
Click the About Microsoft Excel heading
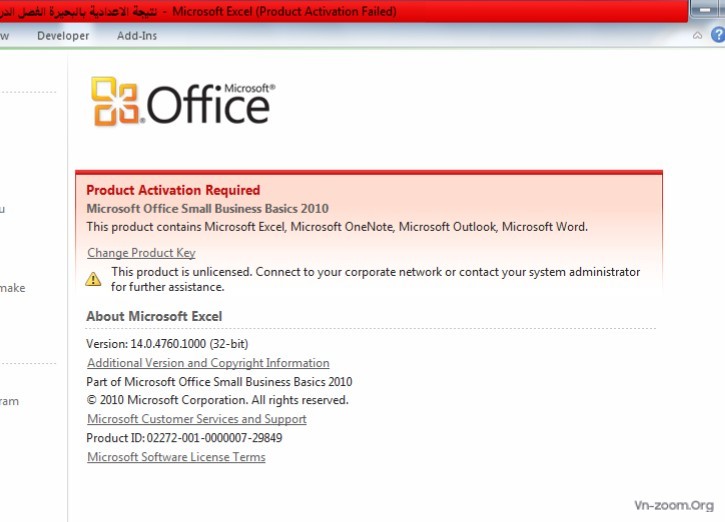point(154,317)
